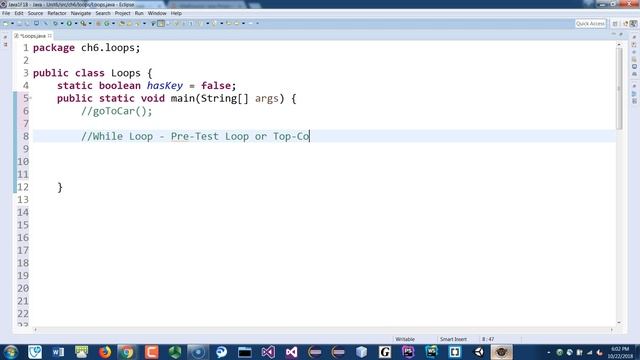Open PhpStorm from the taskbar
Image resolution: width=640 pixels, height=360 pixels.
point(408,352)
